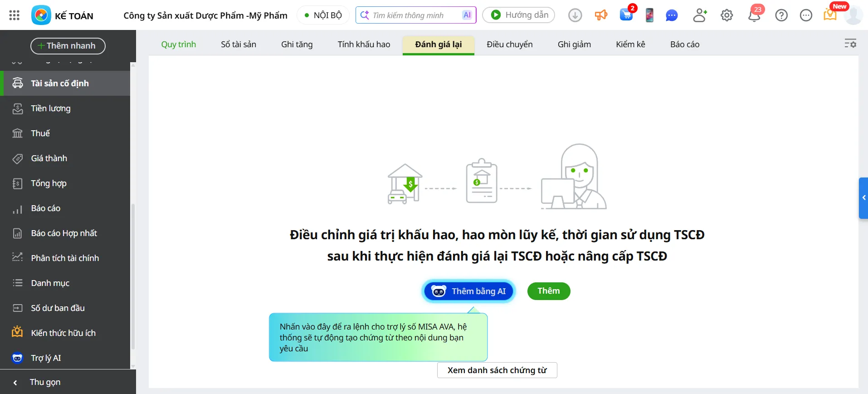Open the user avatar profile
868x394 pixels.
(853, 15)
